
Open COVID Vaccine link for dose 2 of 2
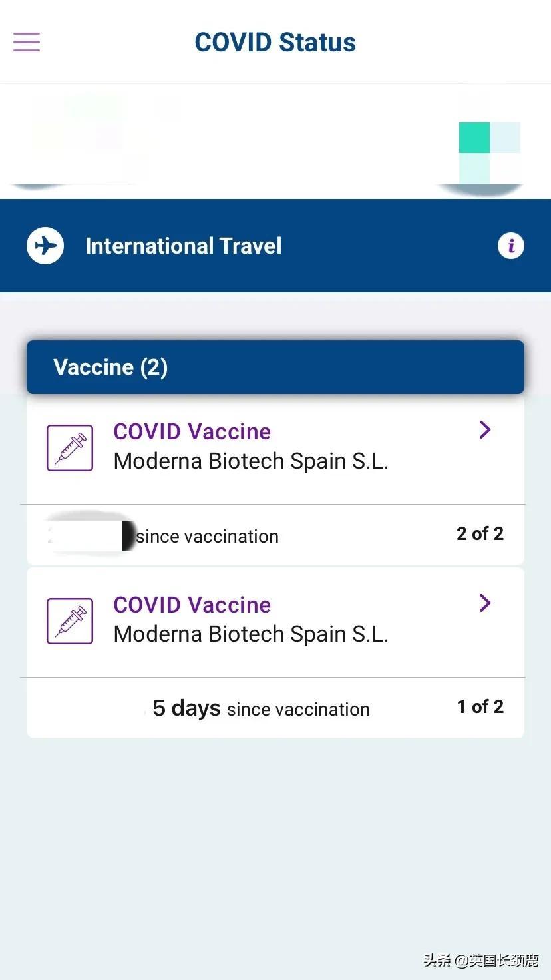[x=192, y=431]
